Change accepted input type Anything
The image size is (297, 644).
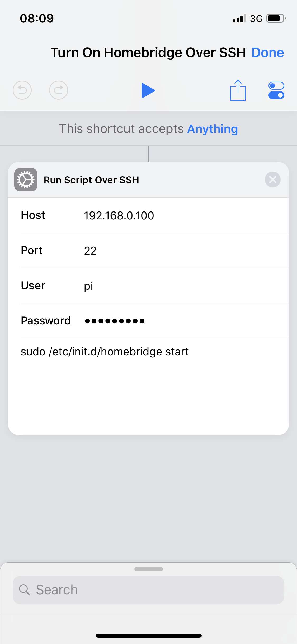point(213,129)
